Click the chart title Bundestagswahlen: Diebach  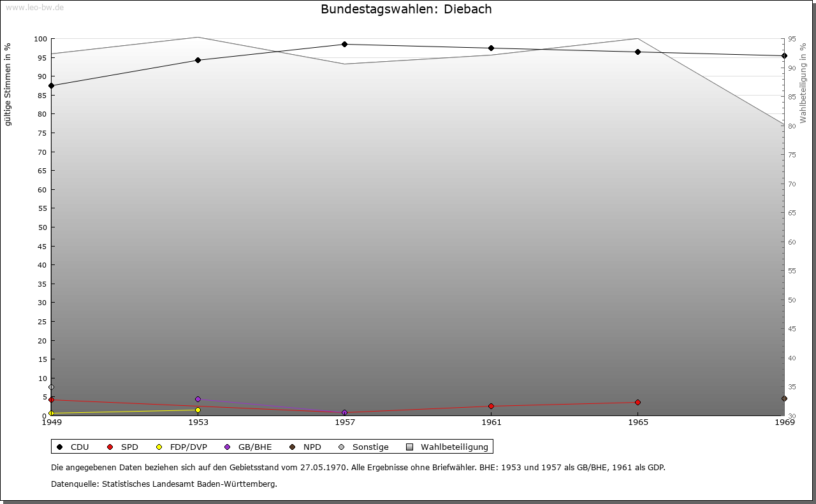pos(406,9)
